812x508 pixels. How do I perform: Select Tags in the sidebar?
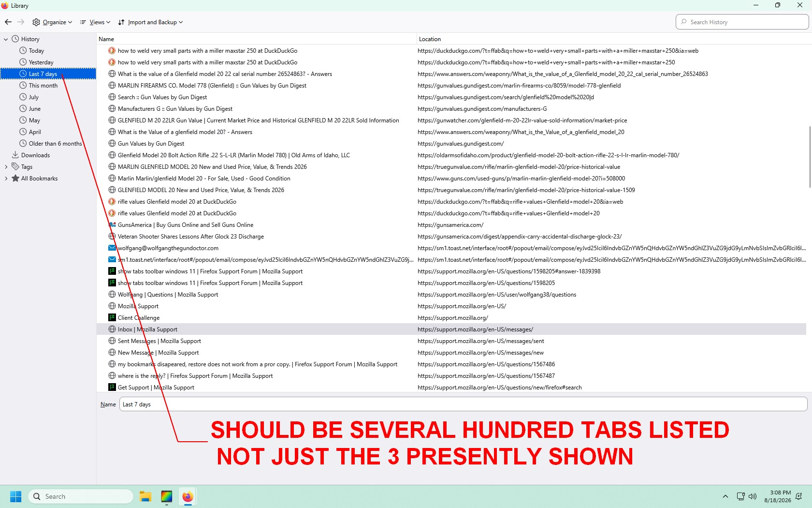click(x=27, y=167)
